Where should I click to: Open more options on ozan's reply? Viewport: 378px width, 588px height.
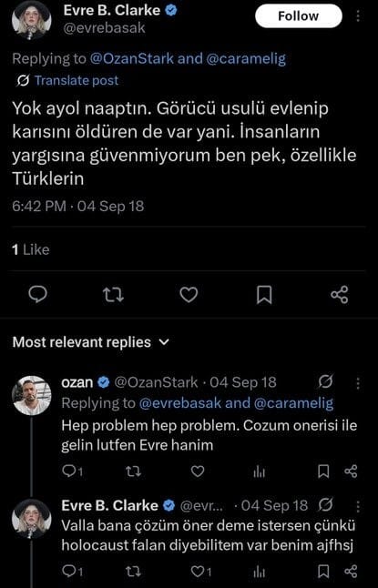coord(358,383)
